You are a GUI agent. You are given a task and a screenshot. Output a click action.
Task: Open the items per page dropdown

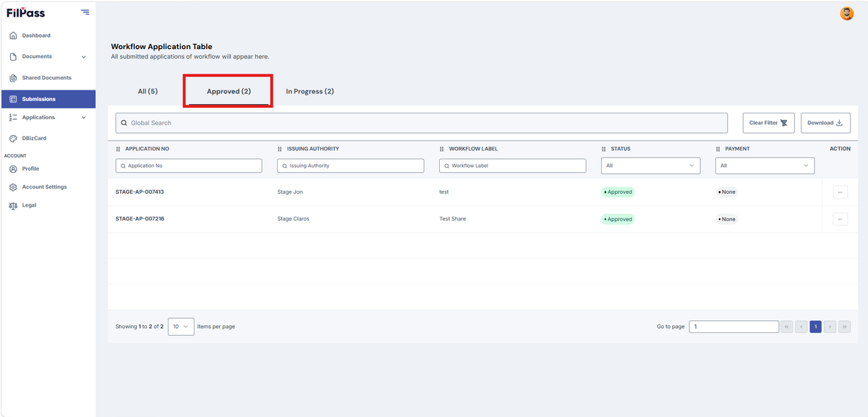tap(181, 327)
